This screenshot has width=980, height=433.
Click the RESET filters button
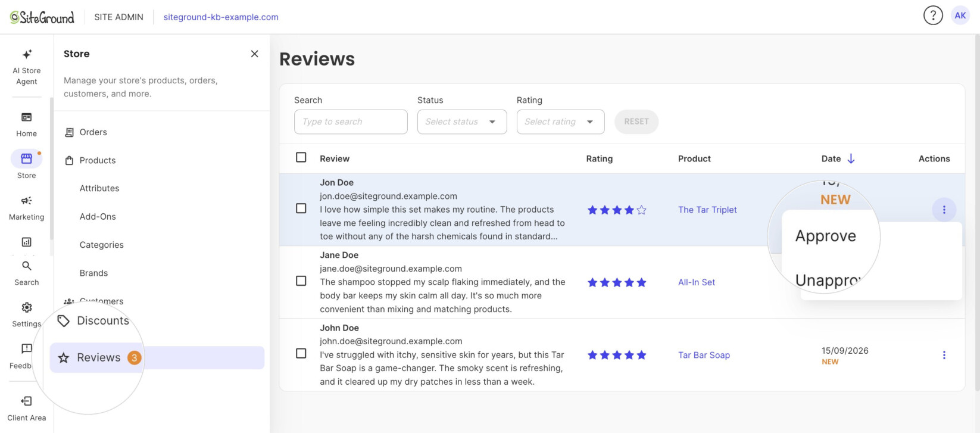click(x=636, y=122)
